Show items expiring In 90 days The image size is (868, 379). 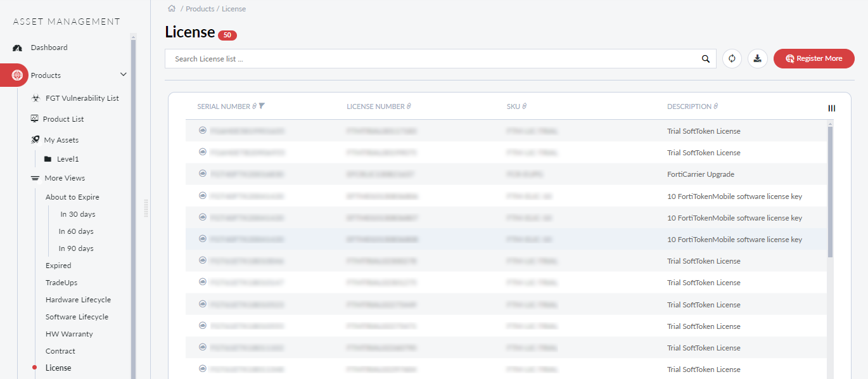coord(76,248)
